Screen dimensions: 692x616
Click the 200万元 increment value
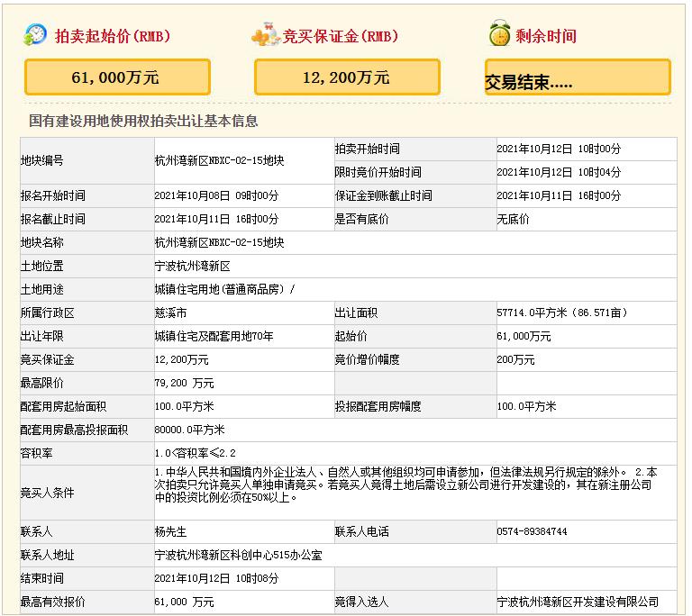point(515,359)
